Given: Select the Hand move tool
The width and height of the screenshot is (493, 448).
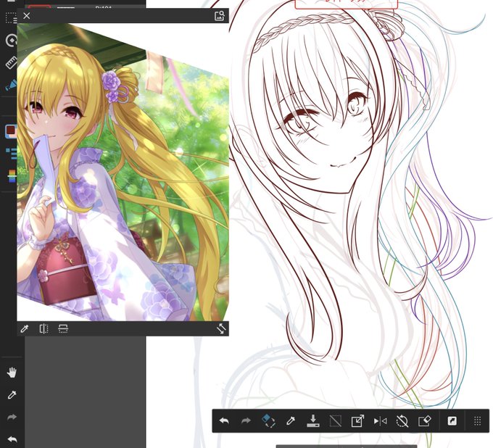Looking at the screenshot, I should tap(12, 373).
